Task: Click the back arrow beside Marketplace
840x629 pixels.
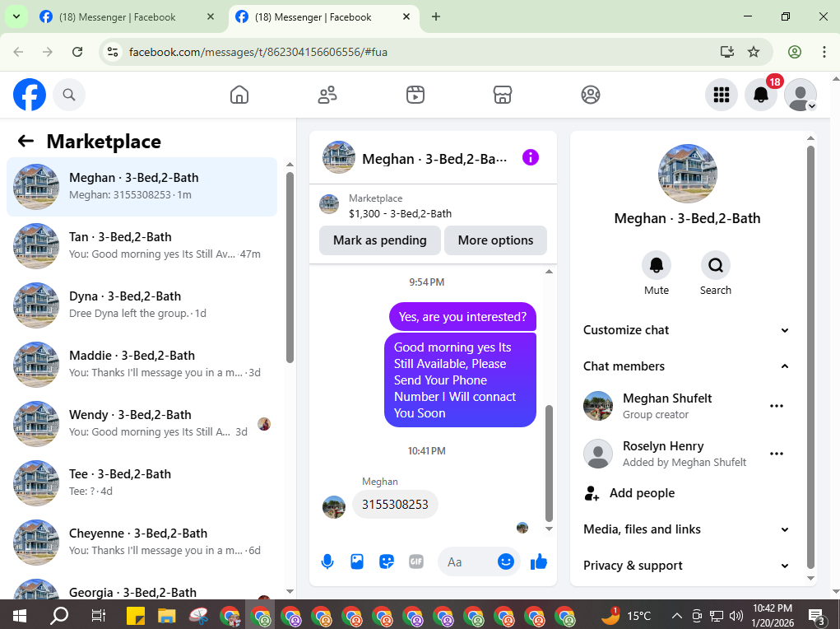Action: coord(26,141)
